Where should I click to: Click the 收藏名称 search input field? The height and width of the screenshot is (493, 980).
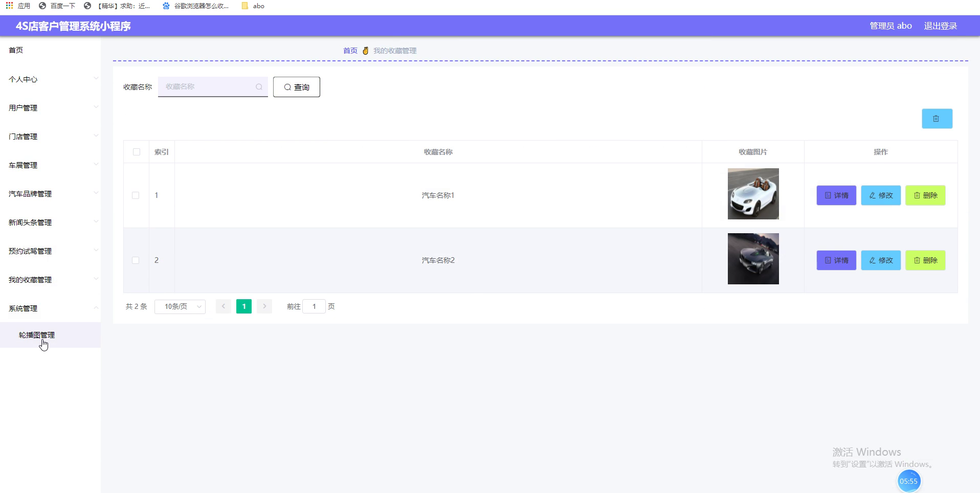(x=213, y=87)
